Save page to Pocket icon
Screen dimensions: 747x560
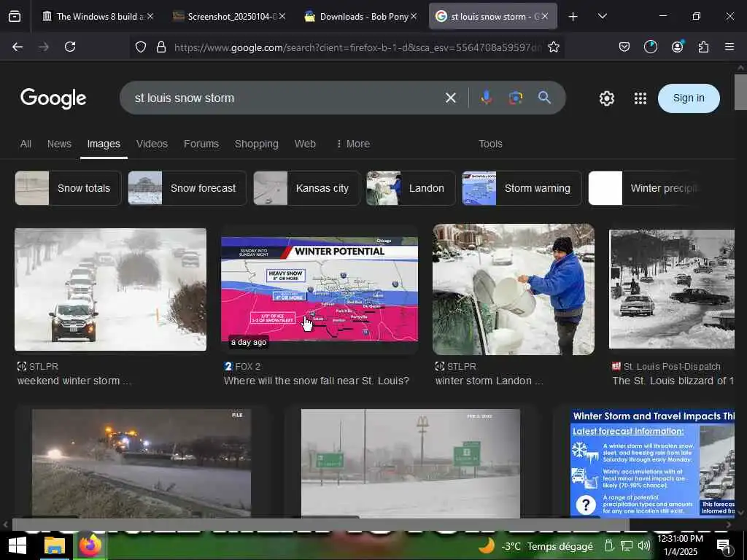click(624, 47)
